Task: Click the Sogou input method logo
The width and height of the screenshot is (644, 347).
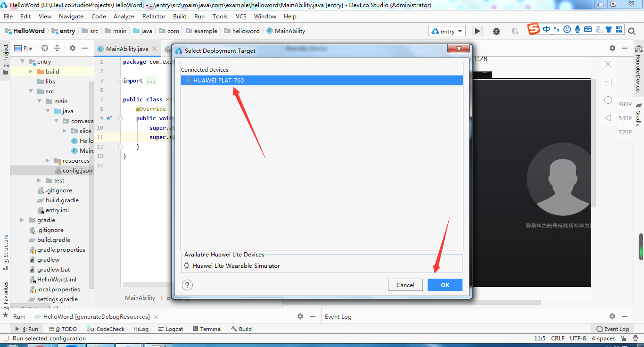Action: pyautogui.click(x=533, y=29)
